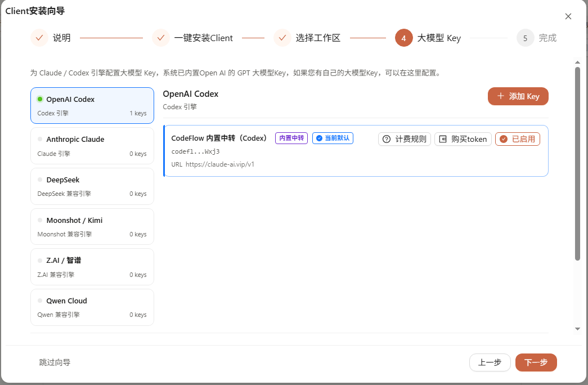This screenshot has height=385, width=588.
Task: Click the vertical scrollbar thumb
Action: [x=577, y=164]
